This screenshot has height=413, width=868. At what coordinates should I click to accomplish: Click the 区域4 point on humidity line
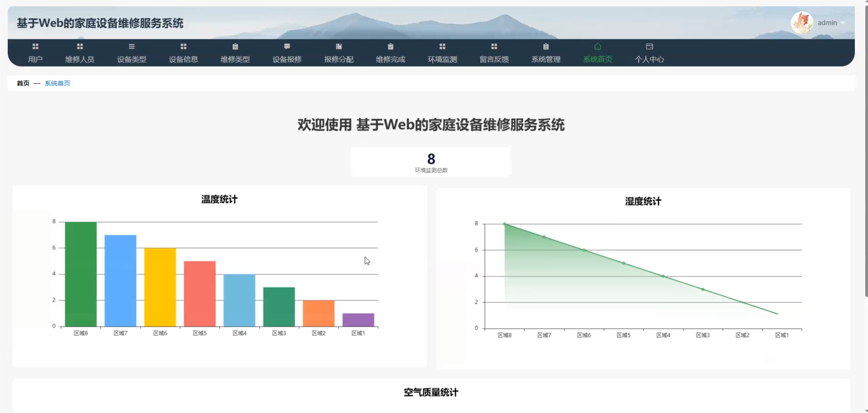pyautogui.click(x=663, y=276)
